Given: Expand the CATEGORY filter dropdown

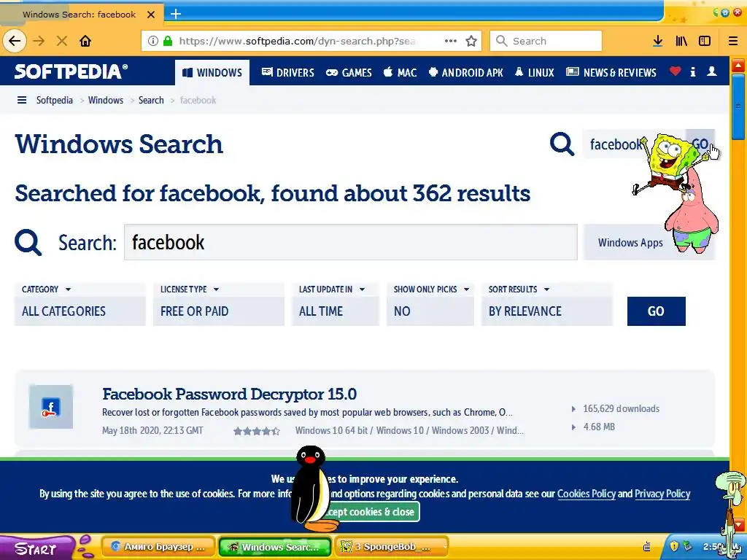Looking at the screenshot, I should pyautogui.click(x=47, y=289).
